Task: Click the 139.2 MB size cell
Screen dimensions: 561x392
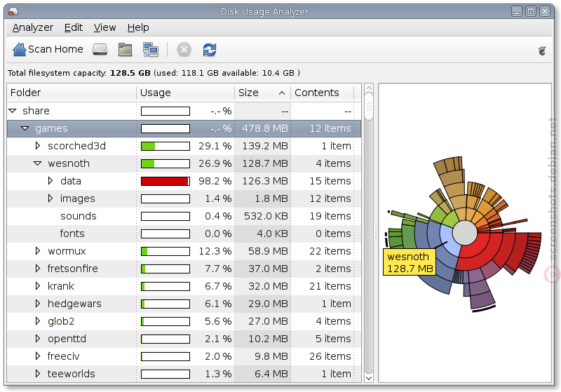Action: 265,146
